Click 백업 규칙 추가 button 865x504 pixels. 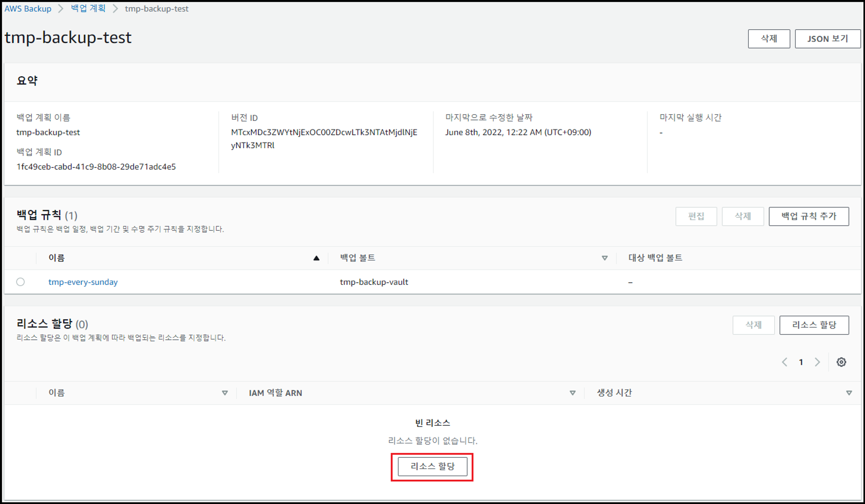coord(808,216)
